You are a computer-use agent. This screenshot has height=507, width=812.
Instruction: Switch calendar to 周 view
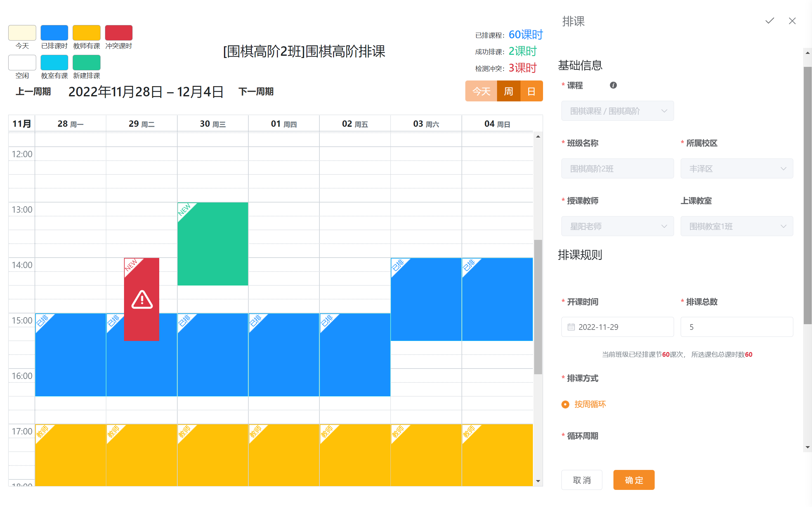(508, 91)
